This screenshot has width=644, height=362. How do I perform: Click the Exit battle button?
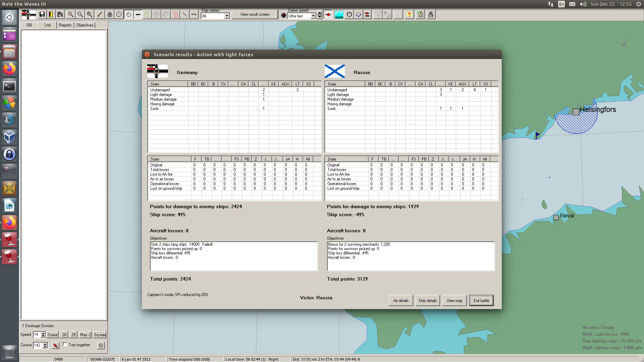481,301
